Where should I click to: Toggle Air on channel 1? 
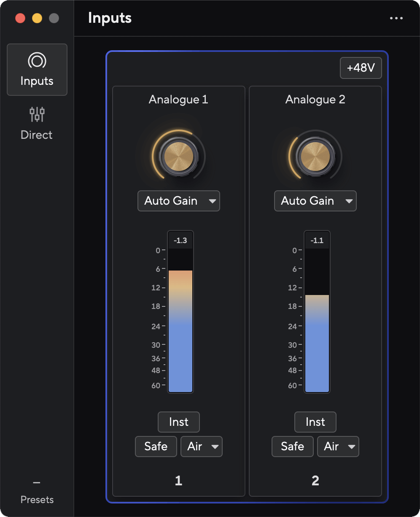tap(194, 447)
